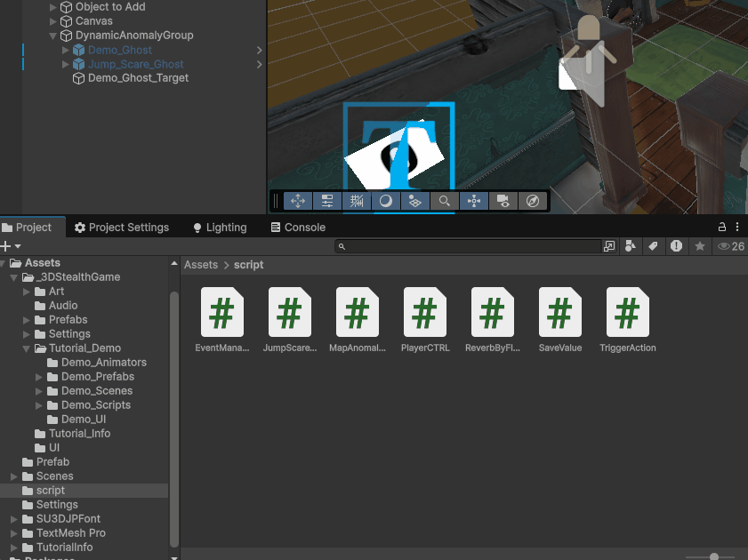This screenshot has width=748, height=560.
Task: Click the compass orientation overlay icon
Action: point(533,201)
